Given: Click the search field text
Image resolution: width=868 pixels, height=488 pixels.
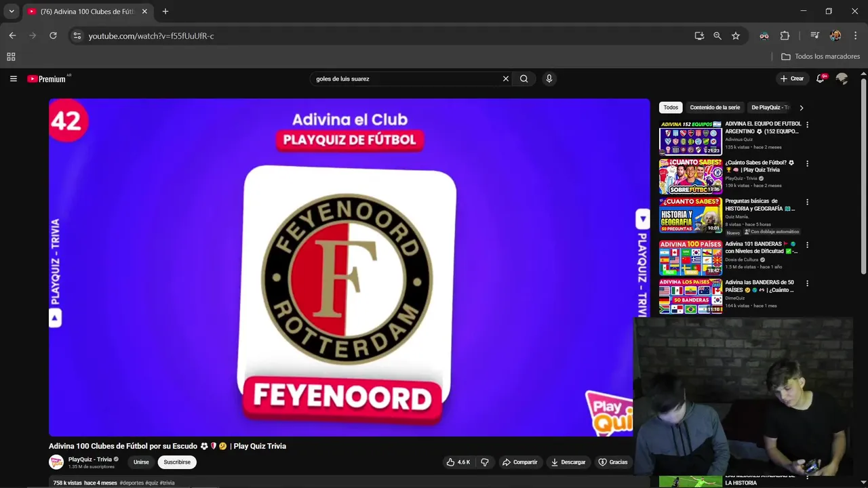Looking at the screenshot, I should (342, 79).
